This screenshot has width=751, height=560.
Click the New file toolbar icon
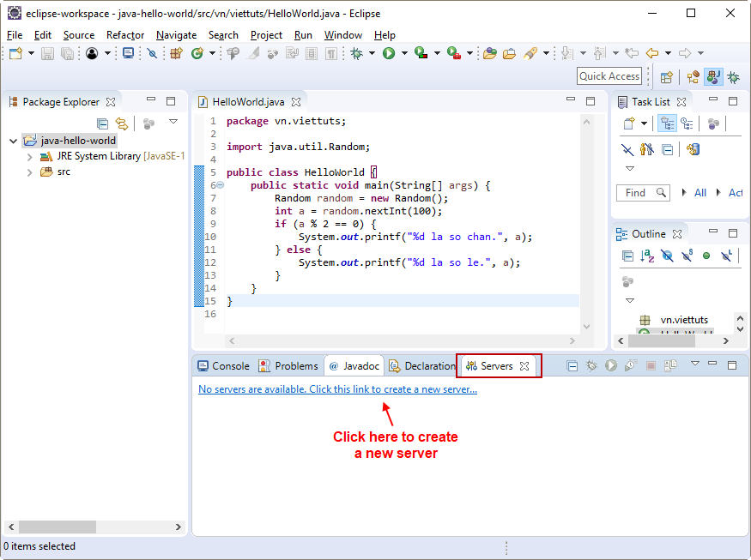coord(15,53)
